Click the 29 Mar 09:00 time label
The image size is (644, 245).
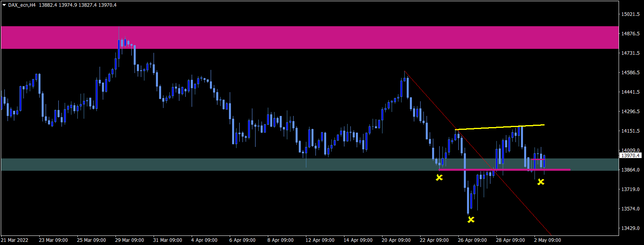129,240
